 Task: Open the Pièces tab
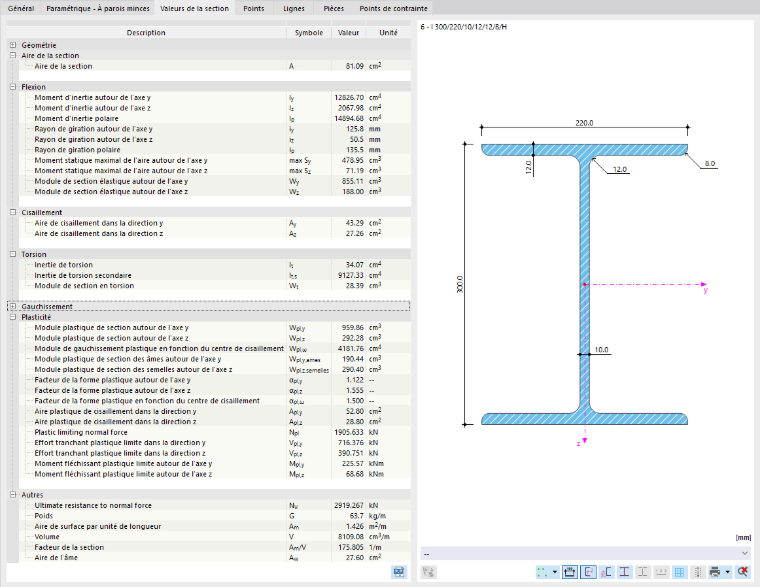pyautogui.click(x=334, y=8)
